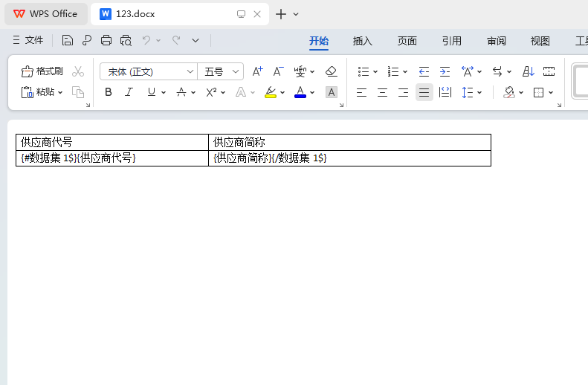This screenshot has height=385, width=588.
Task: Click the Clear Formatting eraser icon
Action: pyautogui.click(x=331, y=71)
